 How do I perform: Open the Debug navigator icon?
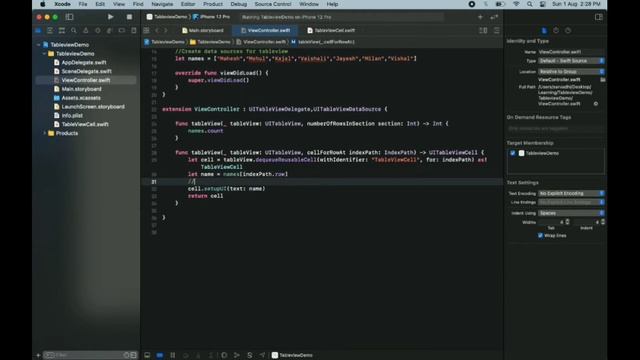(x=109, y=31)
